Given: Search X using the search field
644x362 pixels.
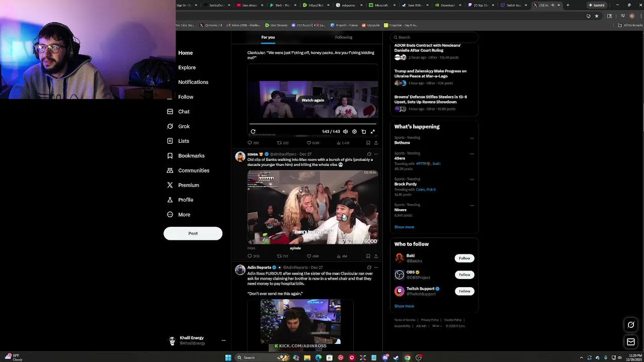Looking at the screenshot, I should (x=434, y=37).
